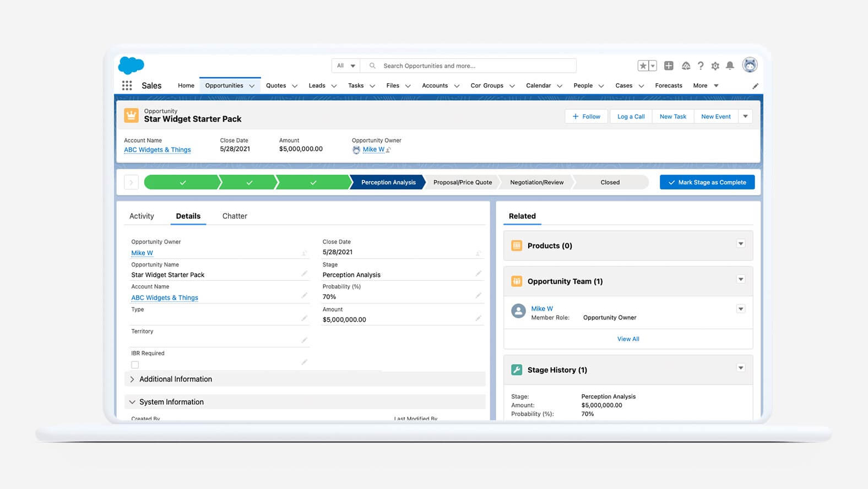Open the search scope All dropdown

[346, 66]
